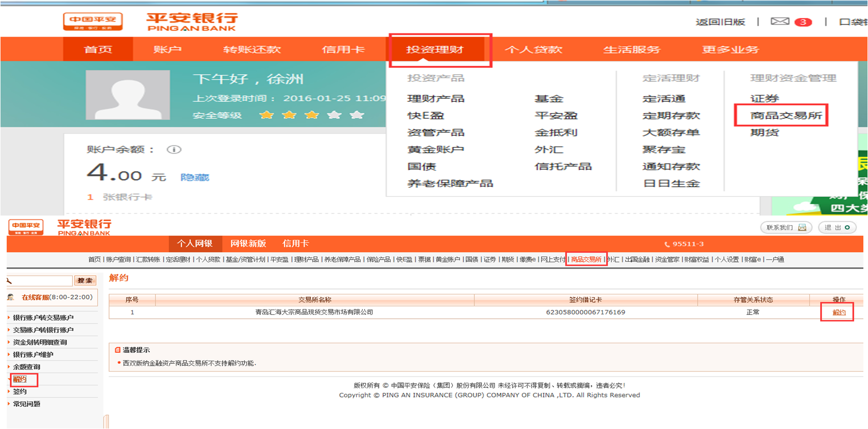Click exchange name 青岛汇海大宗商品现货交易市场有限公司
This screenshot has height=429, width=868.
314,312
